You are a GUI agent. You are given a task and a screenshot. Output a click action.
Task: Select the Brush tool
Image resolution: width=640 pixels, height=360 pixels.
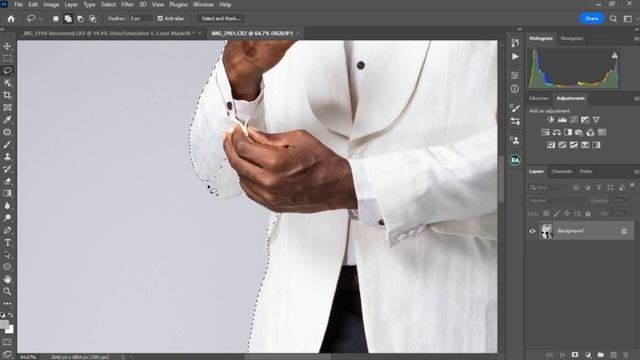(7, 144)
